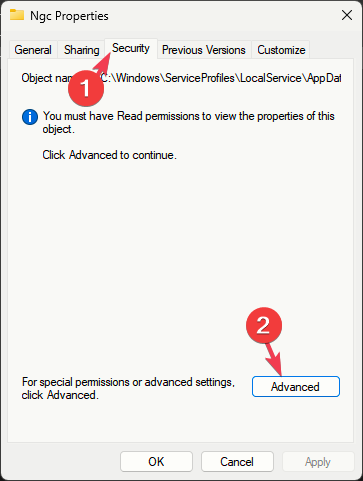Select the Security tab
This screenshot has width=363, height=481.
click(131, 48)
